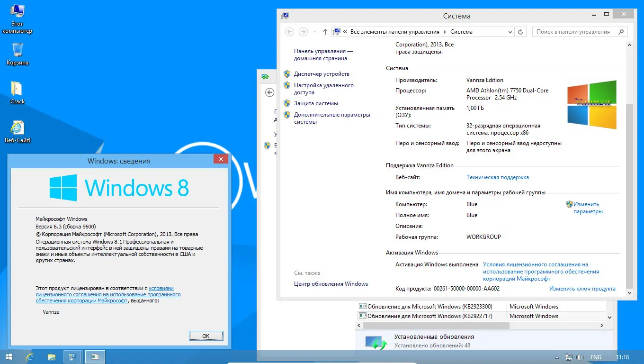644x364 pixels.
Task: Click the Windows 8 logo in сведения dialog
Action: tap(119, 188)
